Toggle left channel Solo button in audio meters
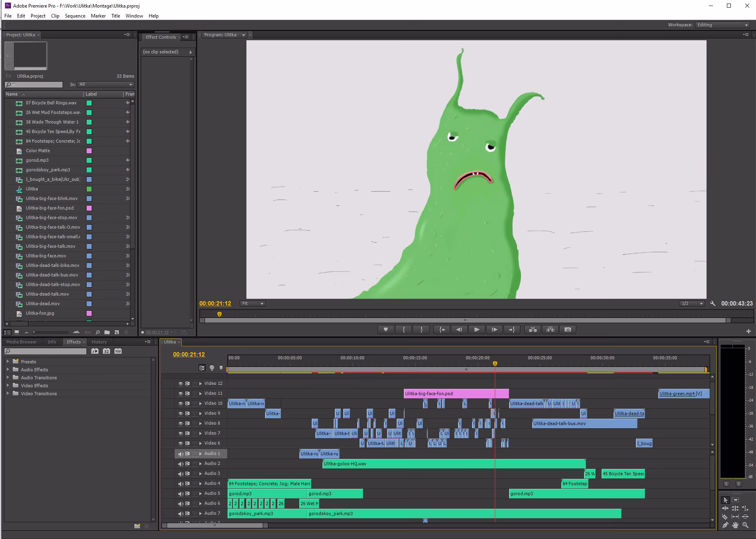The width and height of the screenshot is (756, 539). click(726, 484)
